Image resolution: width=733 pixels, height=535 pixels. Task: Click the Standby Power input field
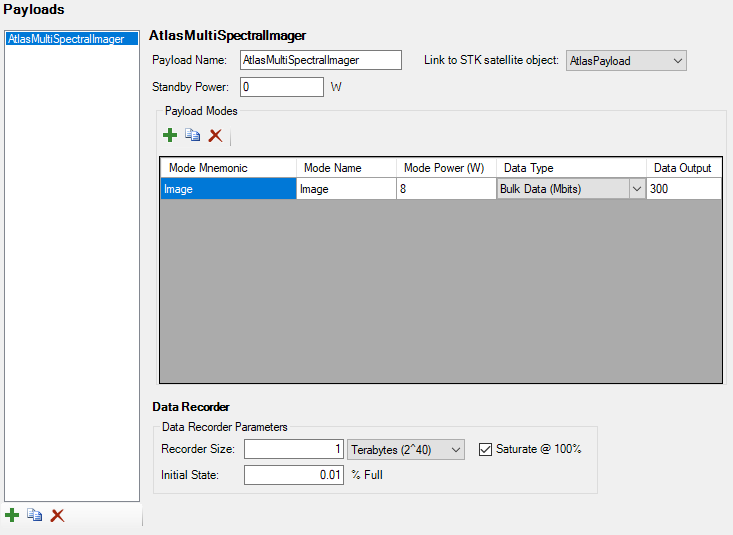[281, 87]
